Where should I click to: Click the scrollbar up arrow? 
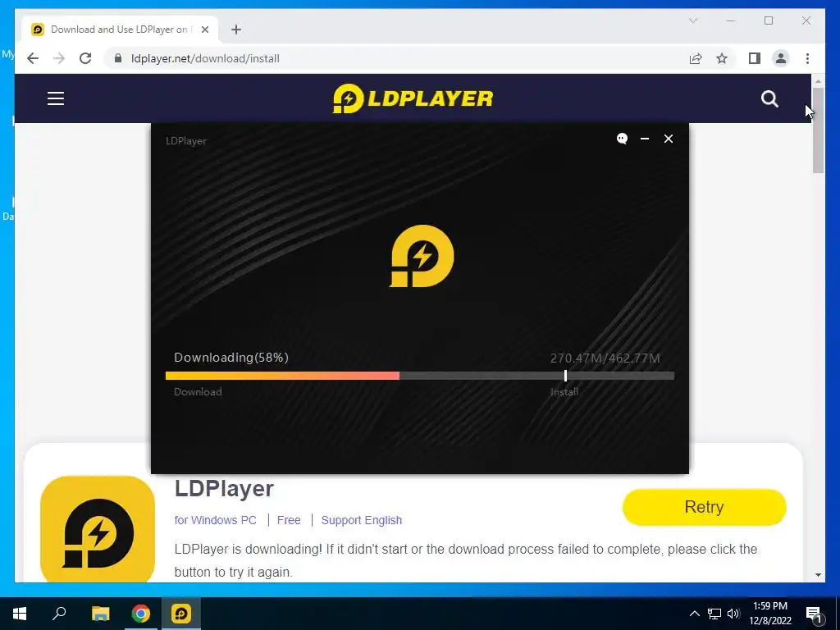click(x=818, y=81)
